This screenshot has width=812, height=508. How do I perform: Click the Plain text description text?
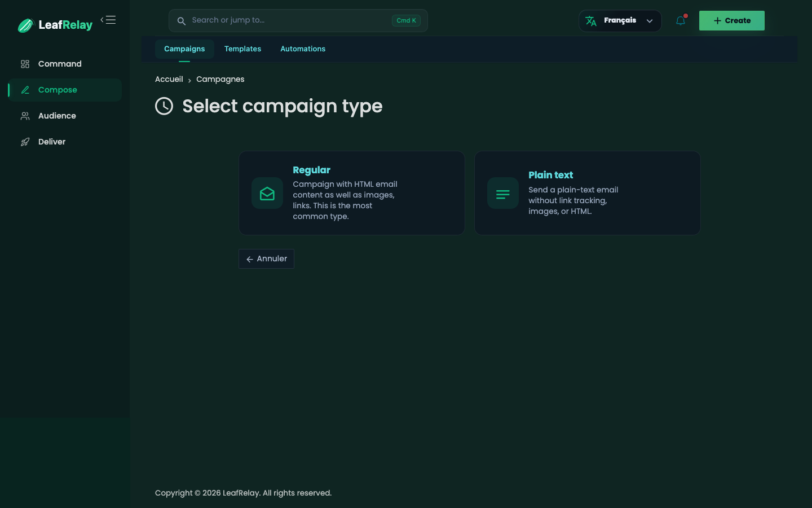pyautogui.click(x=573, y=200)
